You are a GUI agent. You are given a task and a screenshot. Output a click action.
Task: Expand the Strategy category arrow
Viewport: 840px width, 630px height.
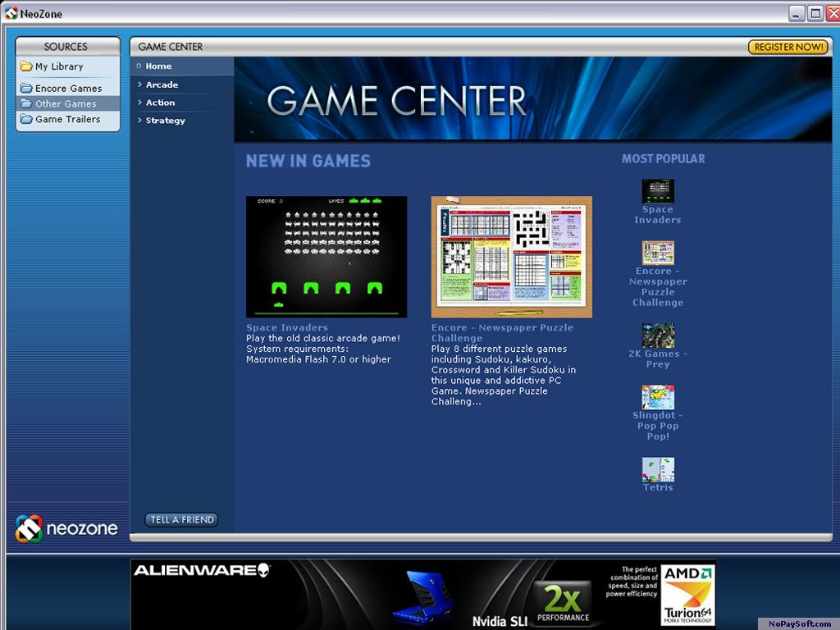(x=139, y=121)
